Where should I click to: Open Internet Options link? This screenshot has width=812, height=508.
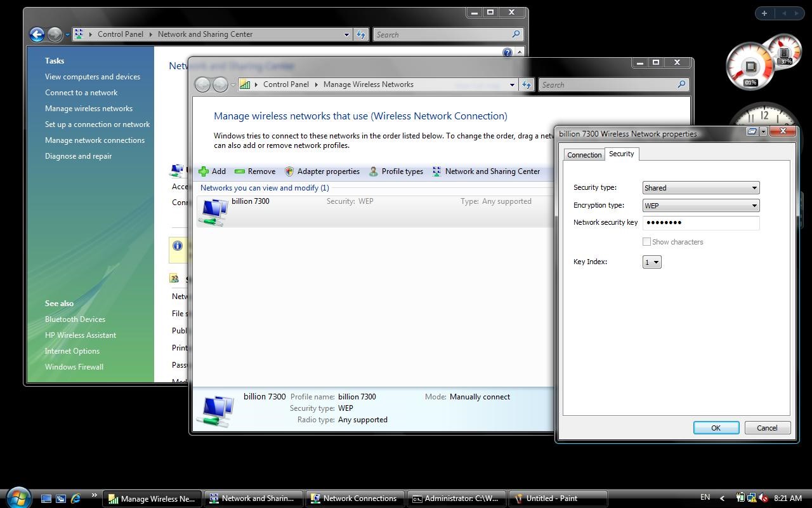click(72, 351)
